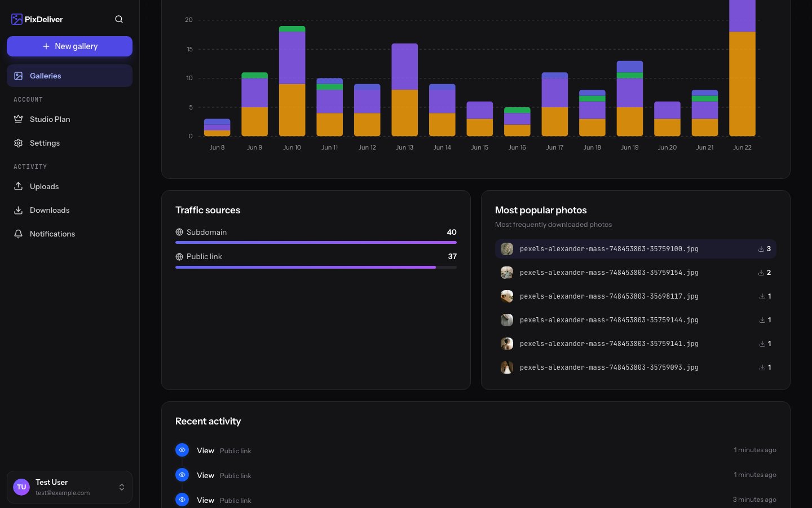The image size is (812, 508).
Task: Click the Public link traffic progress bar
Action: point(316,267)
